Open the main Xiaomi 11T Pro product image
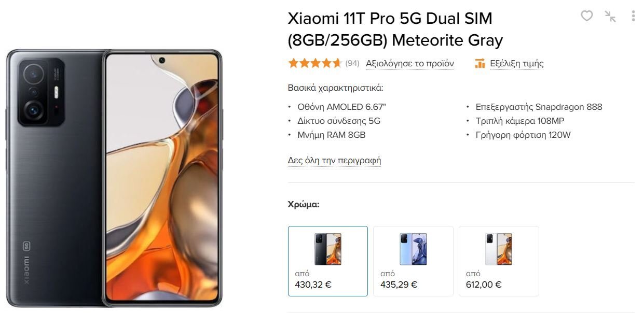Image resolution: width=644 pixels, height=313 pixels. (114, 178)
